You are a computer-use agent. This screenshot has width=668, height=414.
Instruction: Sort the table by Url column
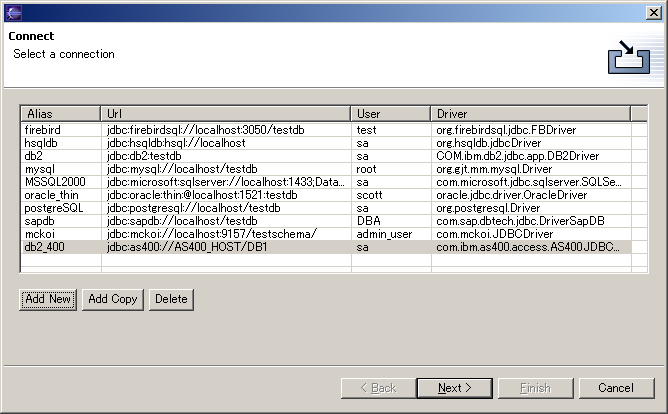pyautogui.click(x=226, y=114)
